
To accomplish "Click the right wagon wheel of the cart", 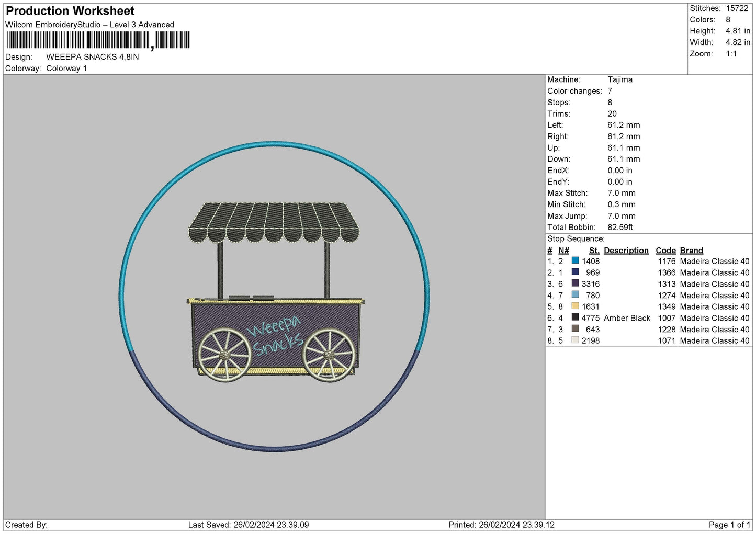I will point(329,355).
